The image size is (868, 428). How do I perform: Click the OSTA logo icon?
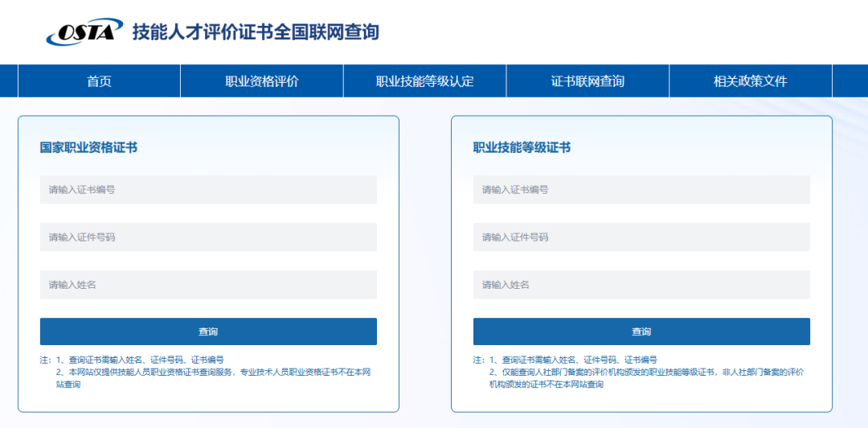click(84, 31)
